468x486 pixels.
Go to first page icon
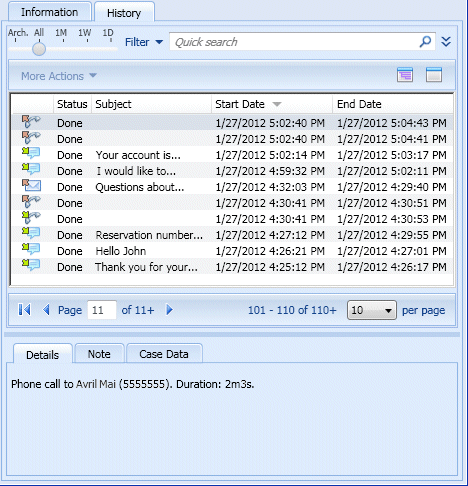25,310
